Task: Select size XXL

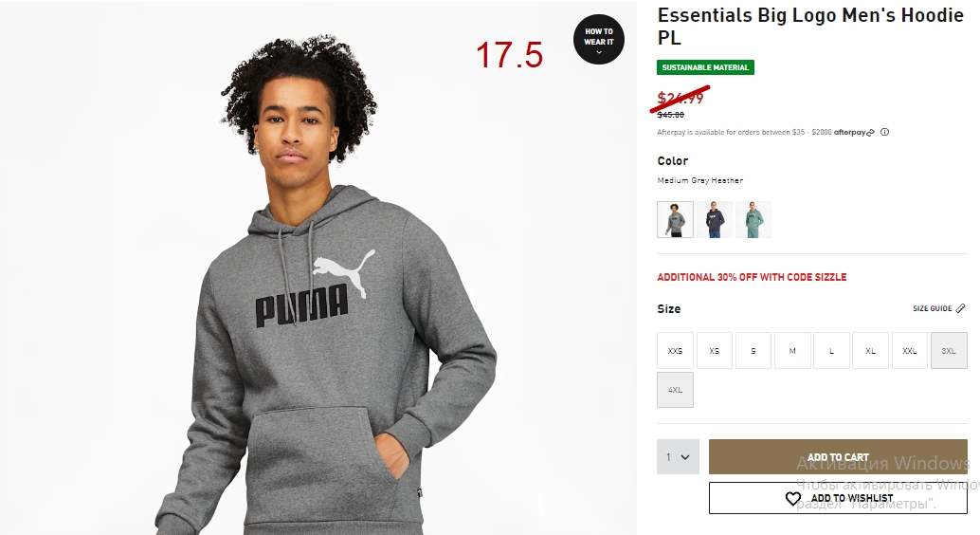Action: pyautogui.click(x=909, y=350)
